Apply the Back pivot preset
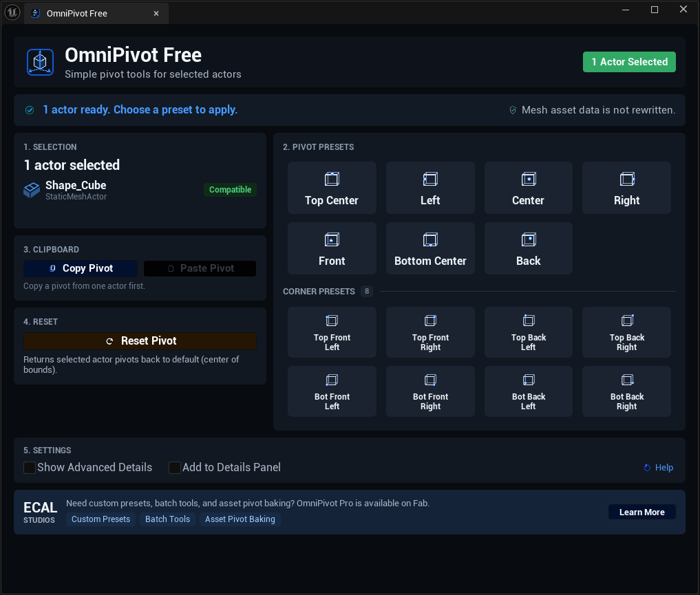The width and height of the screenshot is (700, 595). coord(528,248)
